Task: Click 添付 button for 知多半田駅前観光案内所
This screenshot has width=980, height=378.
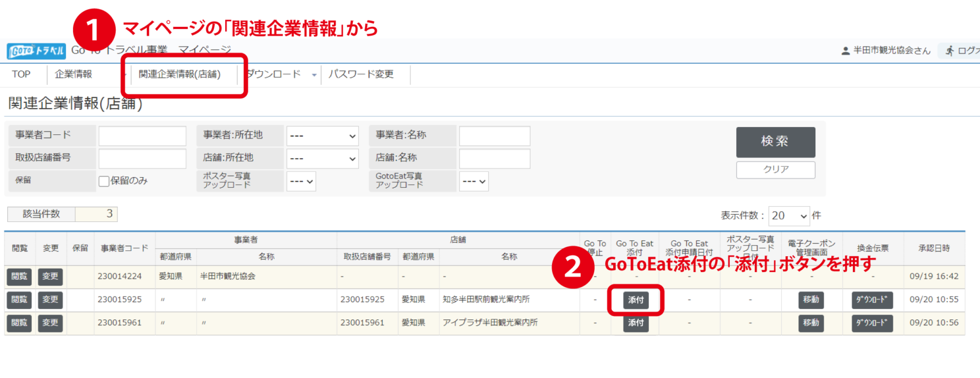Action: [635, 300]
